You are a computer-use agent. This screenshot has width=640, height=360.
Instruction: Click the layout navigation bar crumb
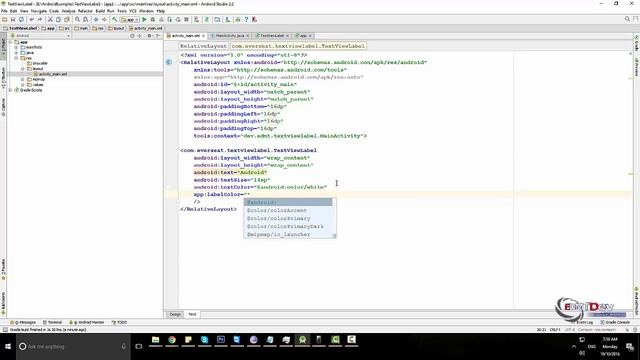click(x=116, y=28)
